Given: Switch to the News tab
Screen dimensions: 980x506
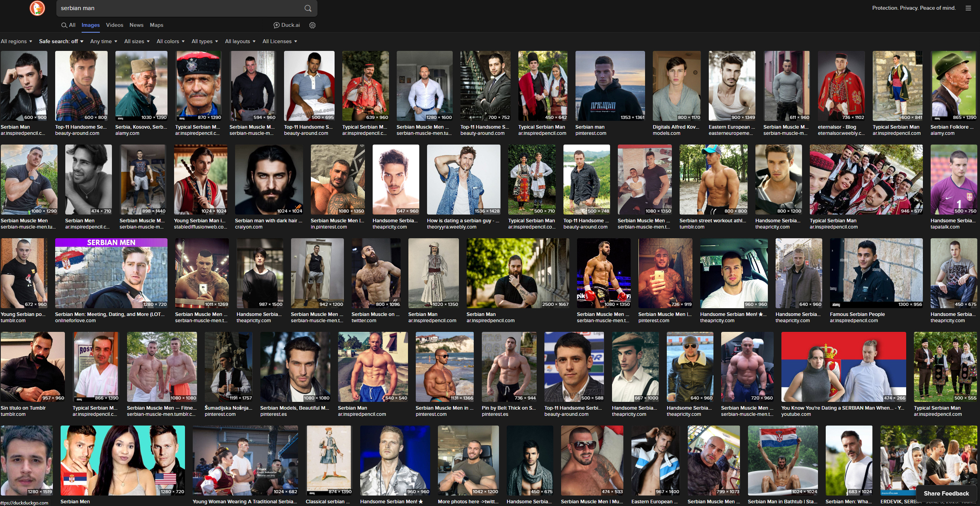Looking at the screenshot, I should click(x=136, y=25).
